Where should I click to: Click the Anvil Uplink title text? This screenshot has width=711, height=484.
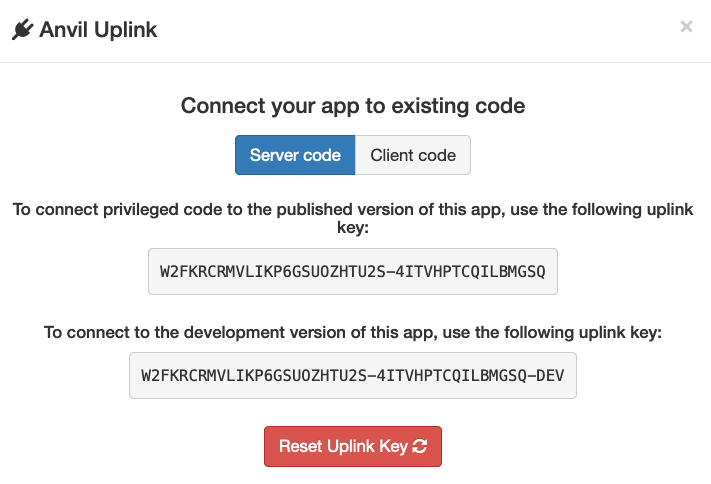pos(98,30)
